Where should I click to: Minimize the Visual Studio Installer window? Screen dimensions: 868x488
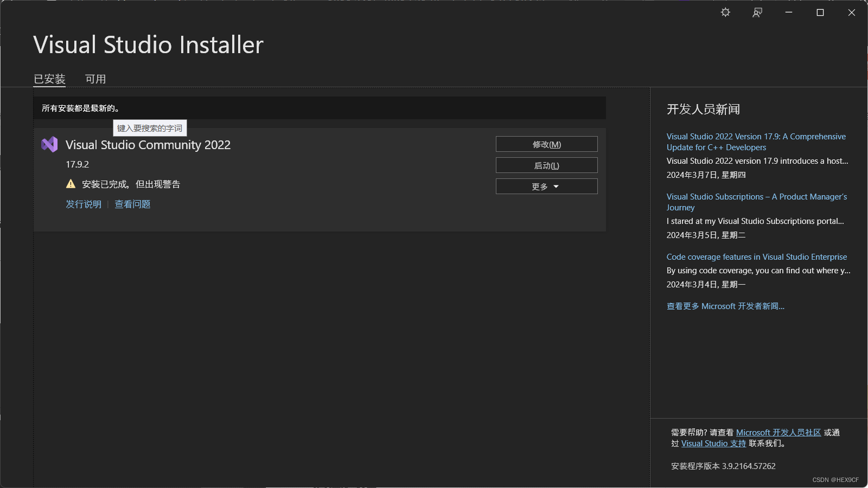pyautogui.click(x=789, y=12)
